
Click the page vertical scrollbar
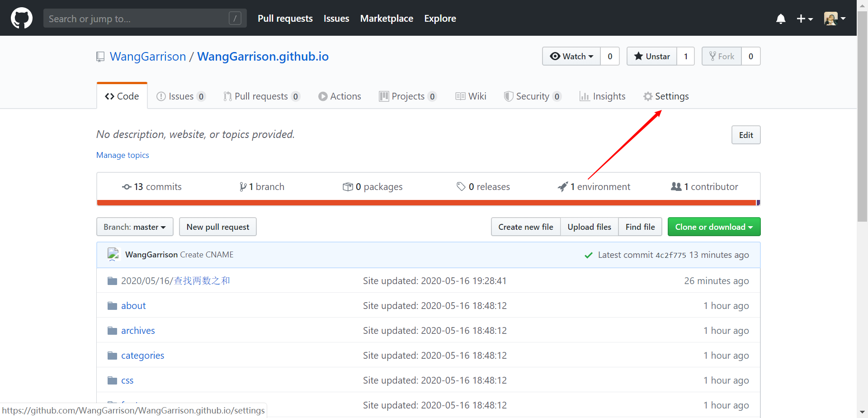click(862, 117)
